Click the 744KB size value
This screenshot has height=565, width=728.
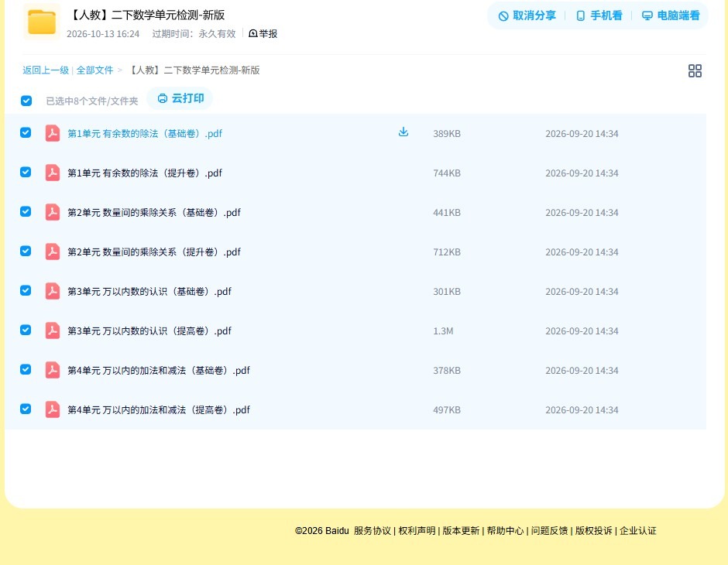coord(447,173)
